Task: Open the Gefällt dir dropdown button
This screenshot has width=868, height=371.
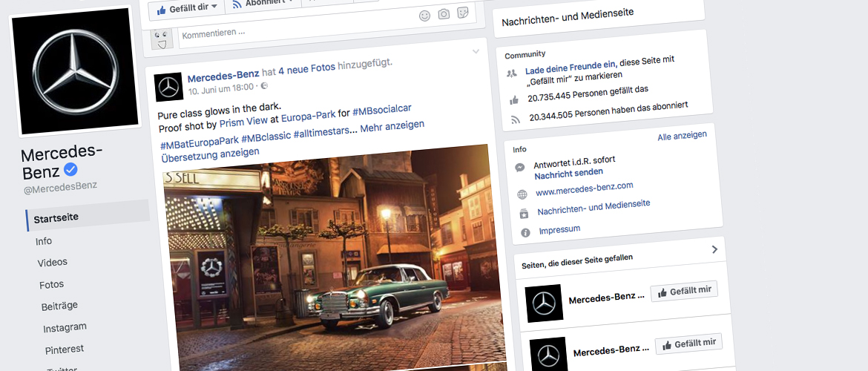Action: coord(186,8)
